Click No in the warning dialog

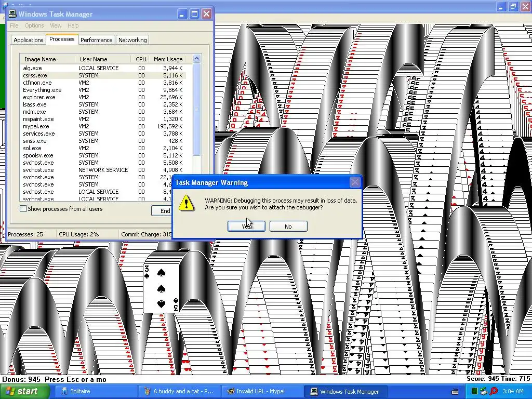click(x=288, y=227)
